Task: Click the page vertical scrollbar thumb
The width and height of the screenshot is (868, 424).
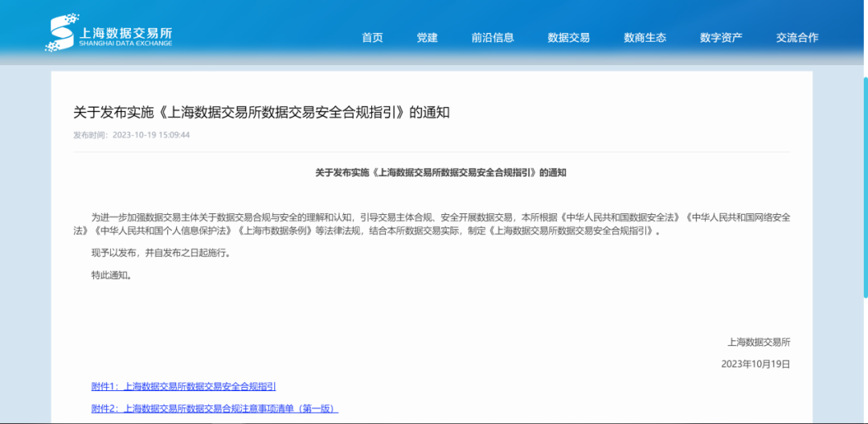Action: [865, 187]
